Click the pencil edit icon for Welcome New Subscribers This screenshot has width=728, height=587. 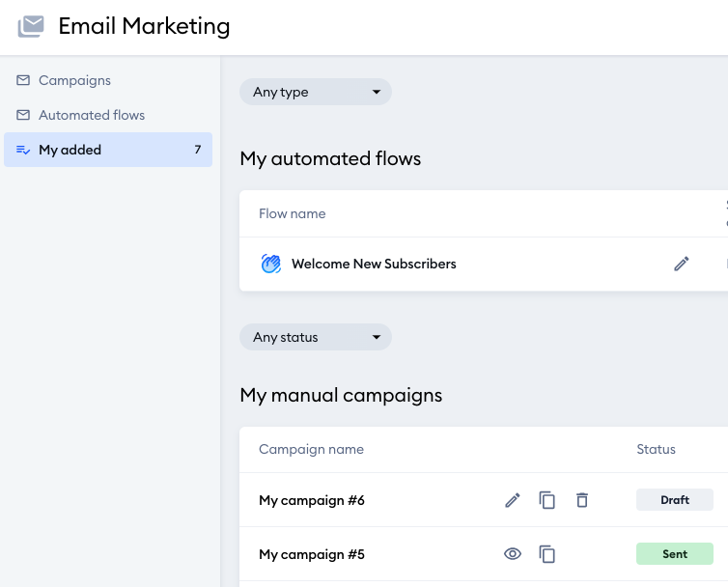pos(681,264)
